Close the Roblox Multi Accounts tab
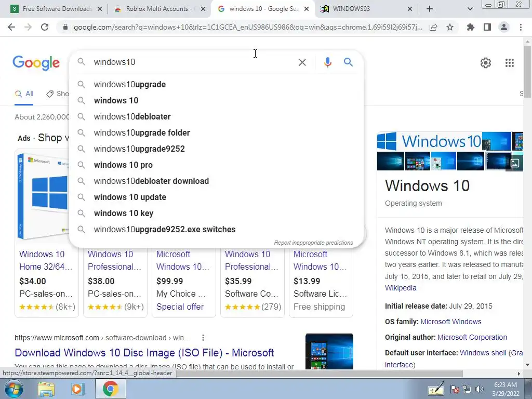Viewport: 532px width, 399px height. click(x=203, y=9)
